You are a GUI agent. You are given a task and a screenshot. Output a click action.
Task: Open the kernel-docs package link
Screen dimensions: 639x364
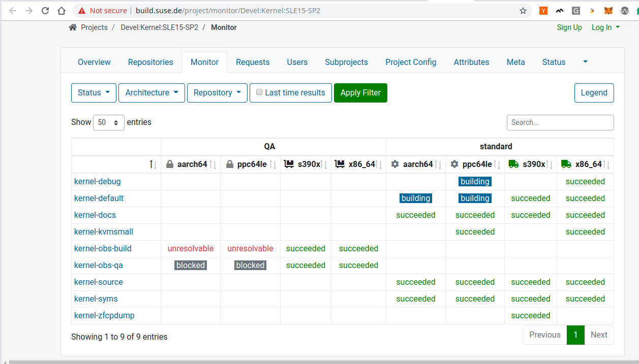[95, 215]
